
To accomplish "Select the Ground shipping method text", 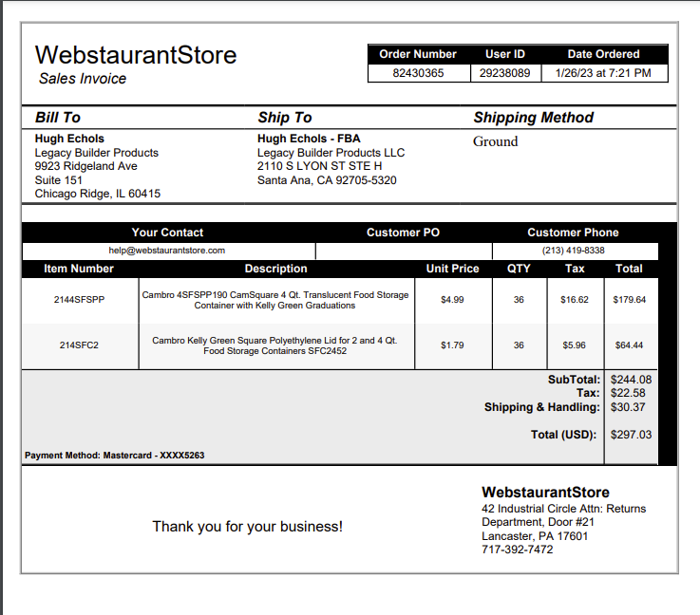I will click(495, 141).
